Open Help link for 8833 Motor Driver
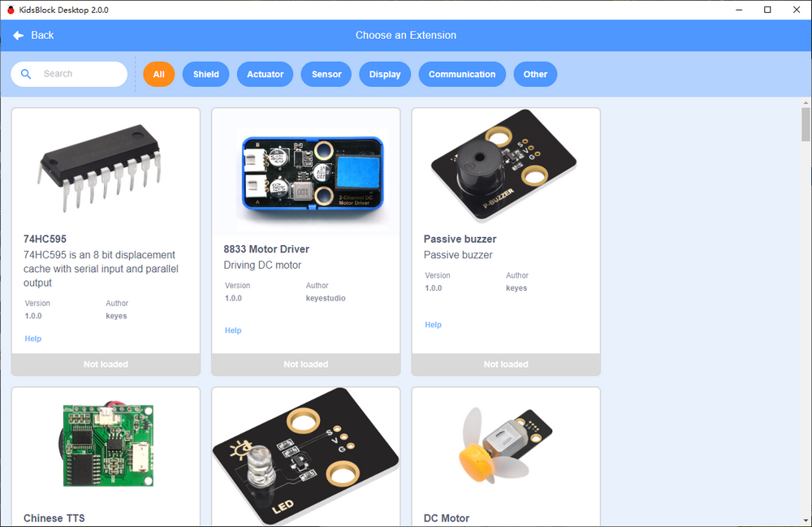The width and height of the screenshot is (812, 527). 233,330
